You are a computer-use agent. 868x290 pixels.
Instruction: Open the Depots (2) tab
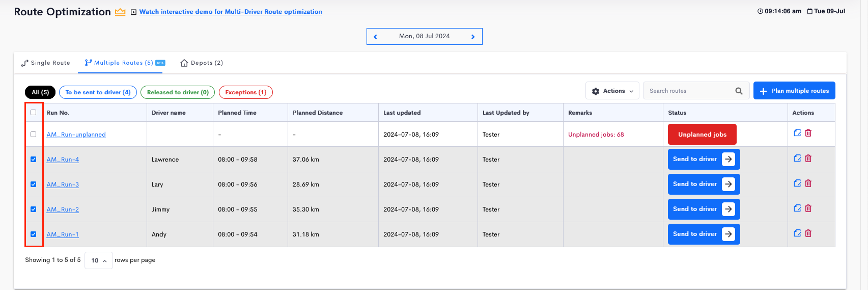tap(202, 63)
